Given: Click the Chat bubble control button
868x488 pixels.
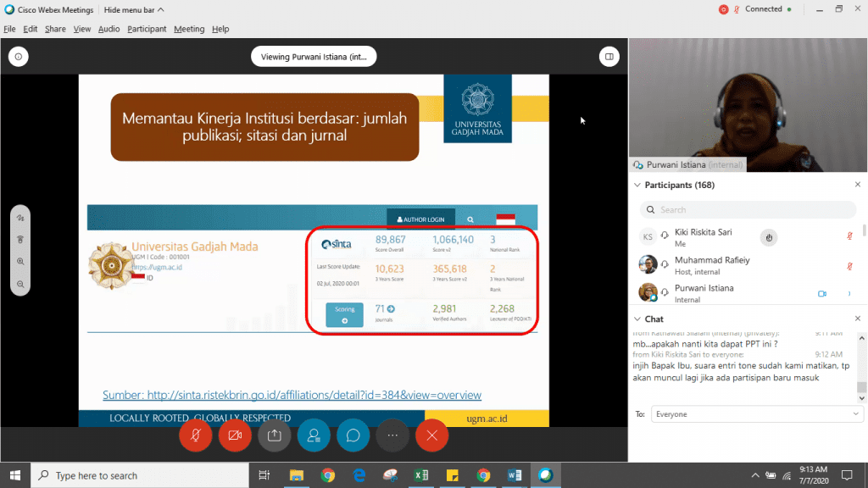Looking at the screenshot, I should click(353, 435).
